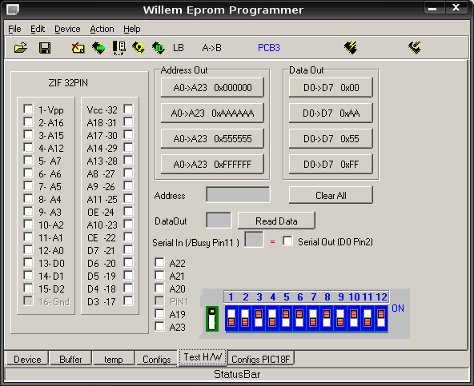Toggle the 1-Vpp pin checkbox

(28, 109)
